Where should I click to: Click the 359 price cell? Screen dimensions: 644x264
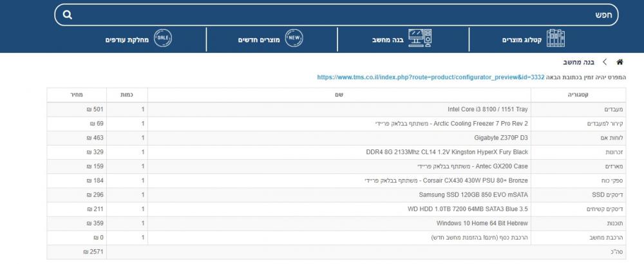point(77,223)
